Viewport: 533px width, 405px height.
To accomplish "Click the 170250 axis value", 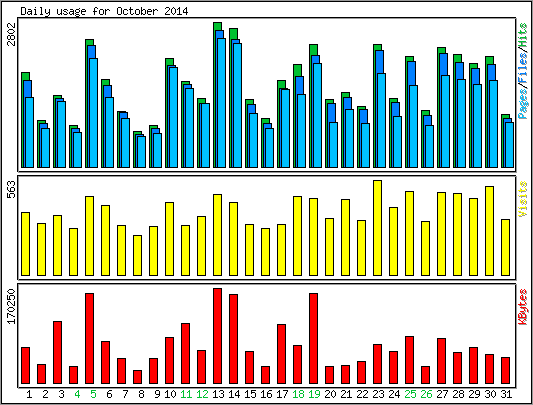I will click(12, 306).
